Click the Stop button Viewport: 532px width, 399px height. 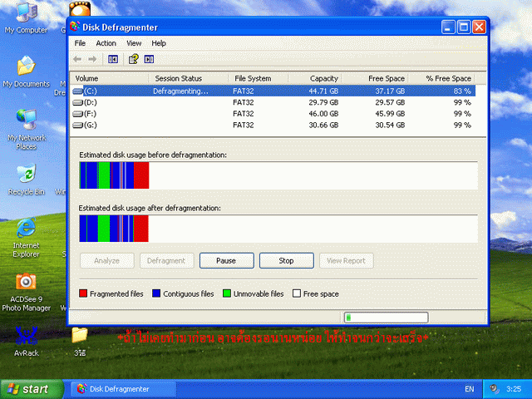(286, 260)
